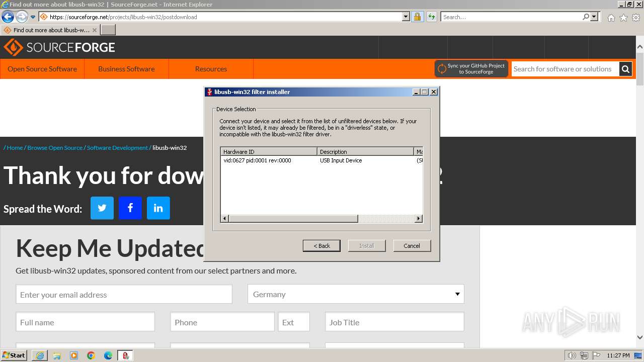Click the SourceForge logo

pyautogui.click(x=59, y=47)
